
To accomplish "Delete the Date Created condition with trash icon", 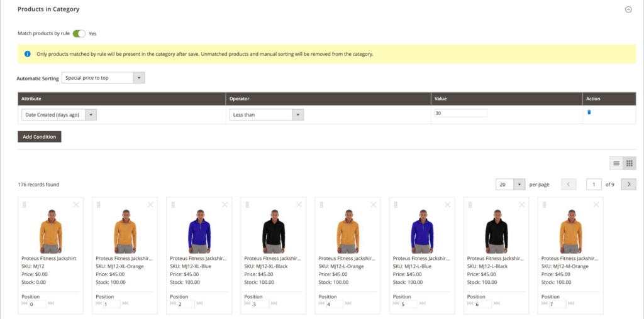I will (589, 112).
